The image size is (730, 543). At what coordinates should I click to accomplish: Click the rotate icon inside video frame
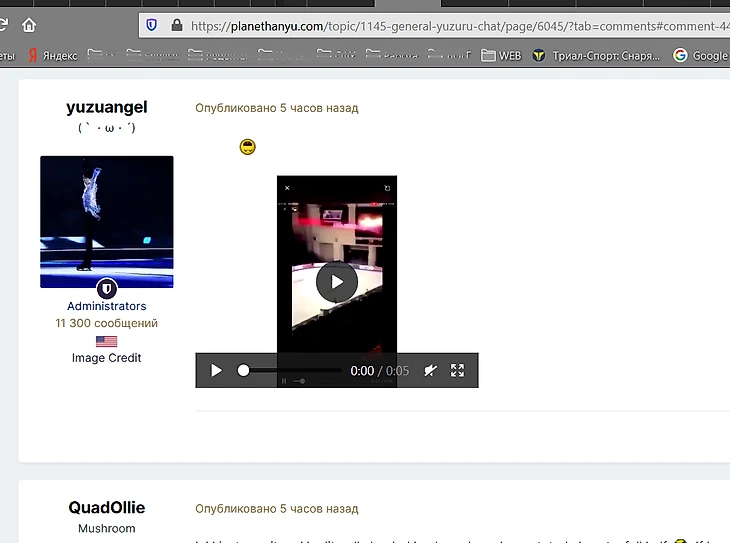(x=387, y=188)
